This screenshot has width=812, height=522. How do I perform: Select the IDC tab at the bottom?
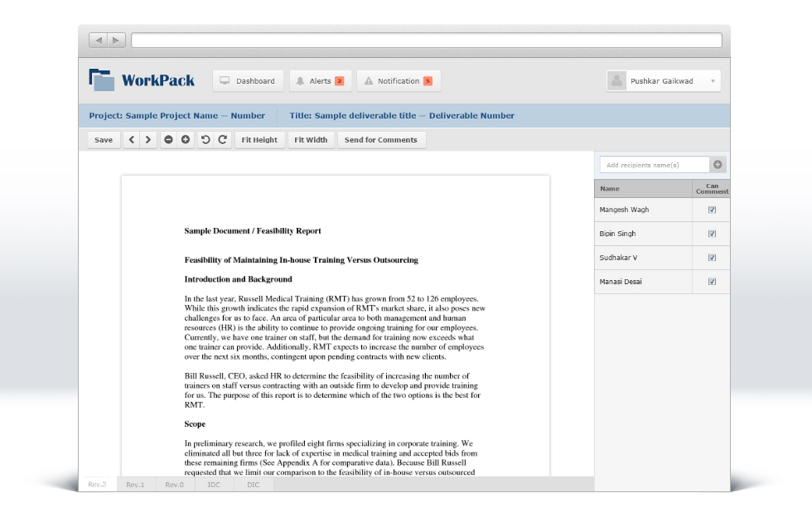tap(214, 484)
